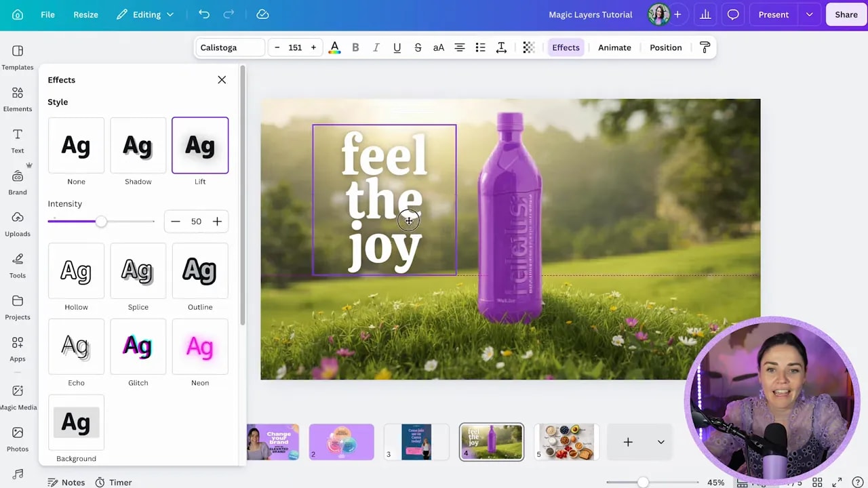Open the transparency checkerboard icon
This screenshot has width=868, height=488.
pyautogui.click(x=529, y=47)
